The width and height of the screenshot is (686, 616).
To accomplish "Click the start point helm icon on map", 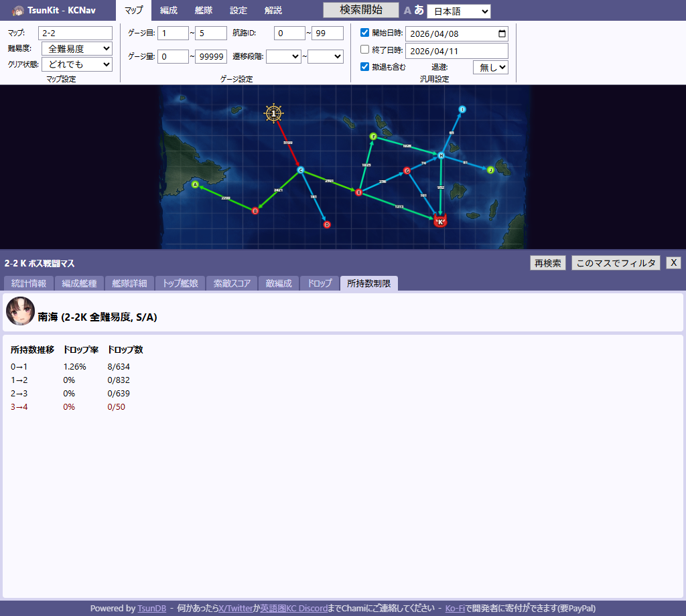I will (273, 113).
